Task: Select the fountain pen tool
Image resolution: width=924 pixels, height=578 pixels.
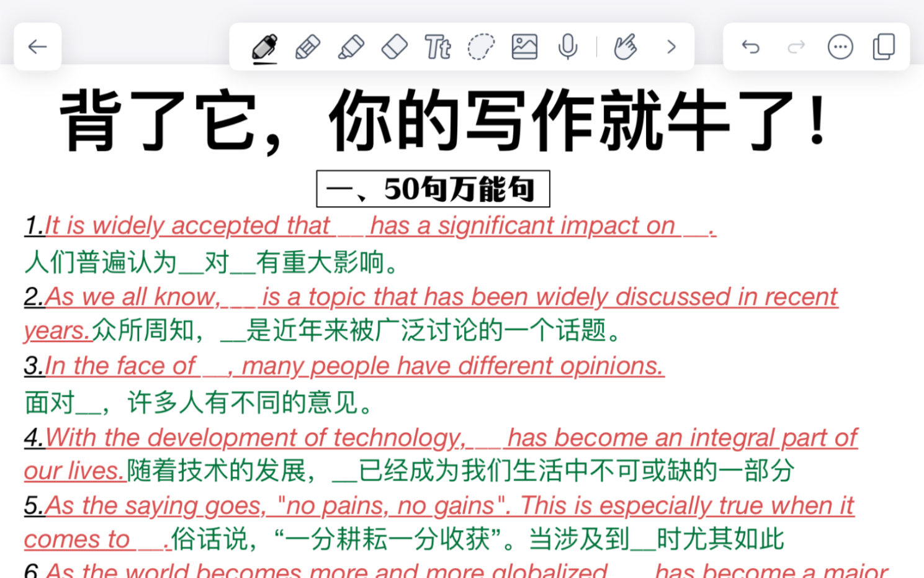Action: (x=265, y=47)
